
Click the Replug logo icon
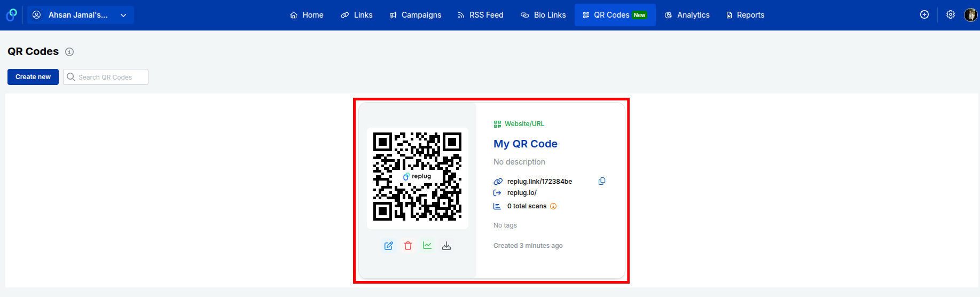[x=11, y=15]
